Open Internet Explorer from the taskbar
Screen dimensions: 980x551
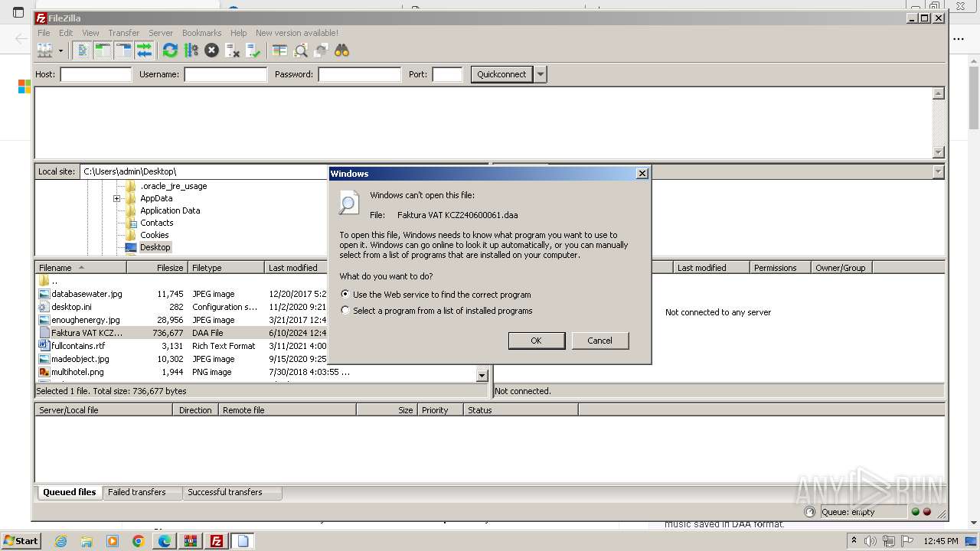[x=60, y=541]
